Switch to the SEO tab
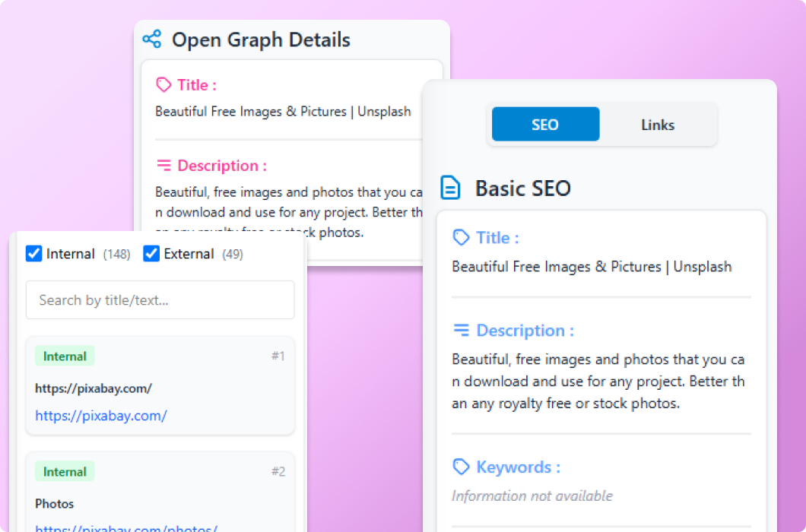 [x=545, y=125]
